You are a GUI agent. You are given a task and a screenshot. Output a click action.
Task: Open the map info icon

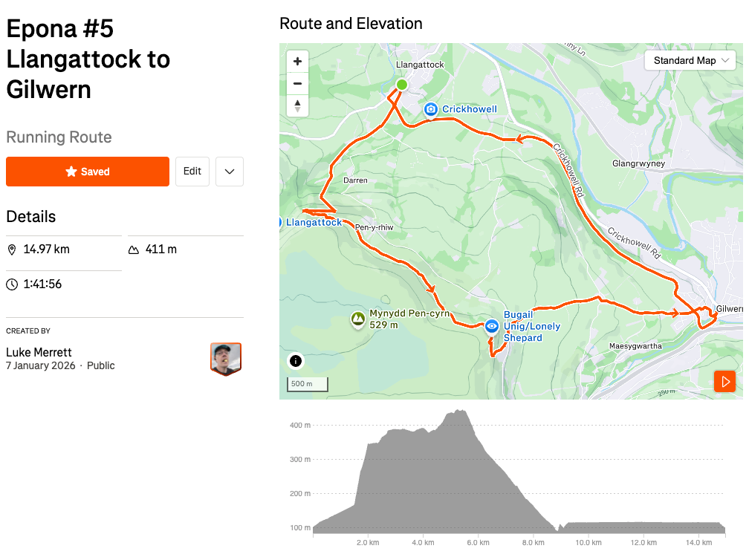[296, 361]
